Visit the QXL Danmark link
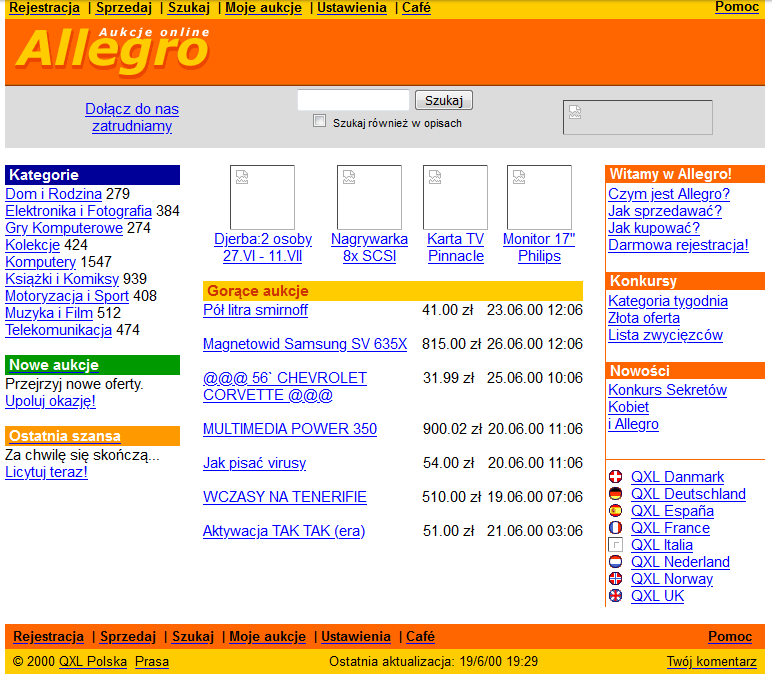This screenshot has width=772, height=678. 677,477
